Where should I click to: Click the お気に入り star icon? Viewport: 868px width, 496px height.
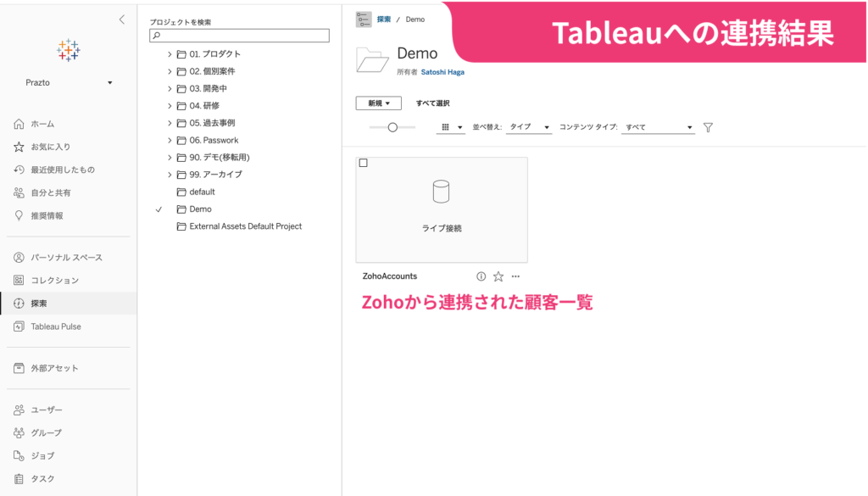19,147
